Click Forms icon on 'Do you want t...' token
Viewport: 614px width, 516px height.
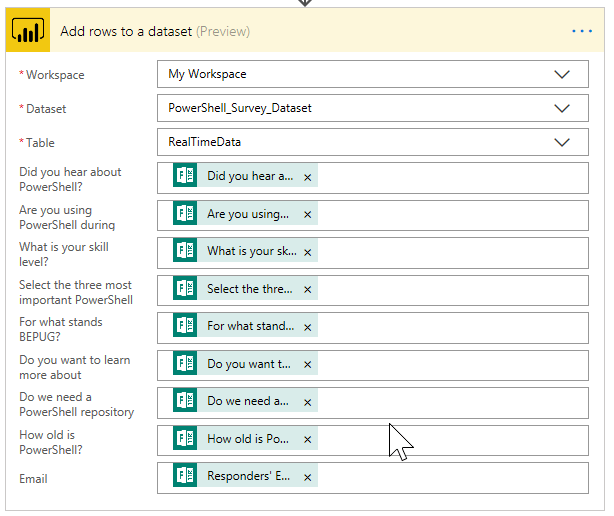pos(185,363)
